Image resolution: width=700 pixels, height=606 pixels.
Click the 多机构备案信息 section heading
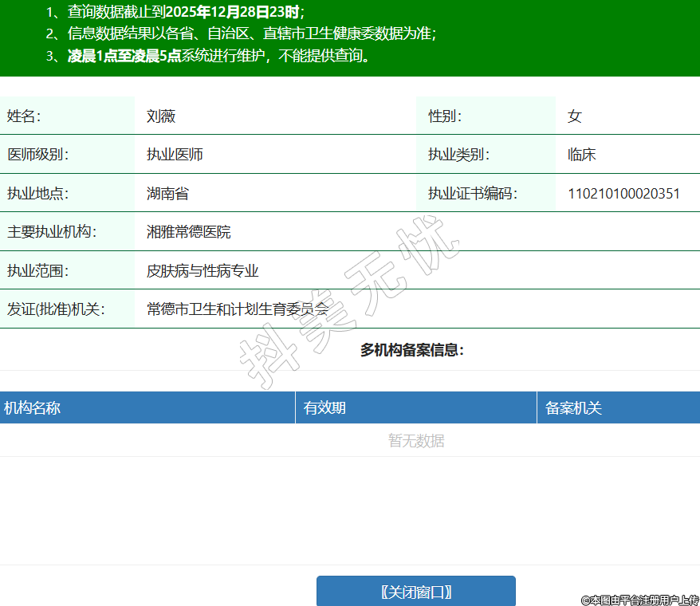coord(411,350)
